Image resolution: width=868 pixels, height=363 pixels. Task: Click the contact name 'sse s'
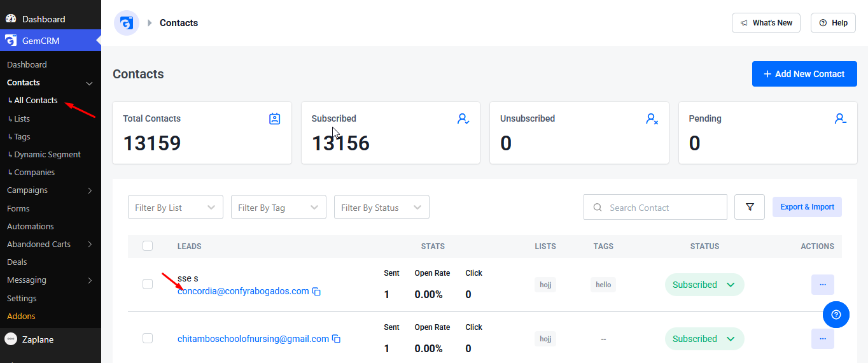click(x=188, y=278)
